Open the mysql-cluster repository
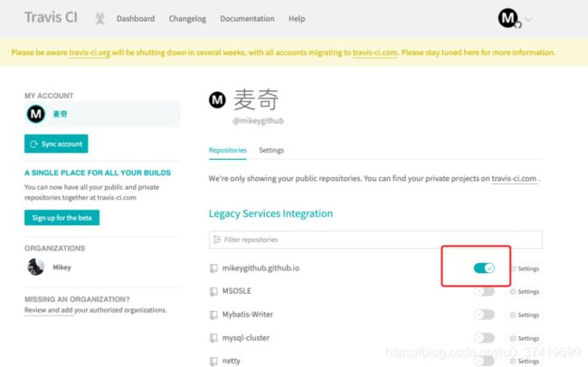This screenshot has height=367, width=588. [x=246, y=338]
